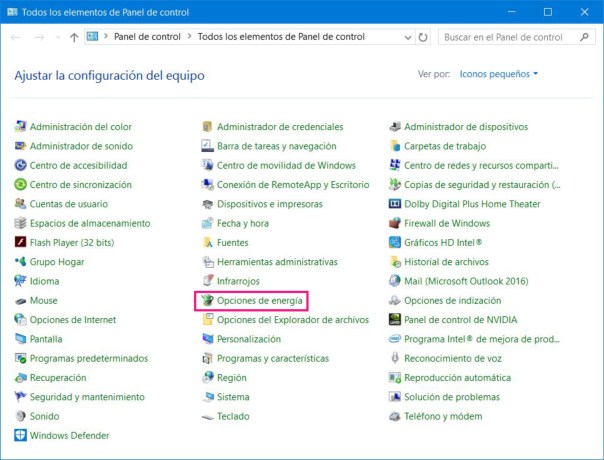Image resolution: width=604 pixels, height=460 pixels.
Task: Click the Buscar en el Panel de control field
Action: [x=516, y=37]
